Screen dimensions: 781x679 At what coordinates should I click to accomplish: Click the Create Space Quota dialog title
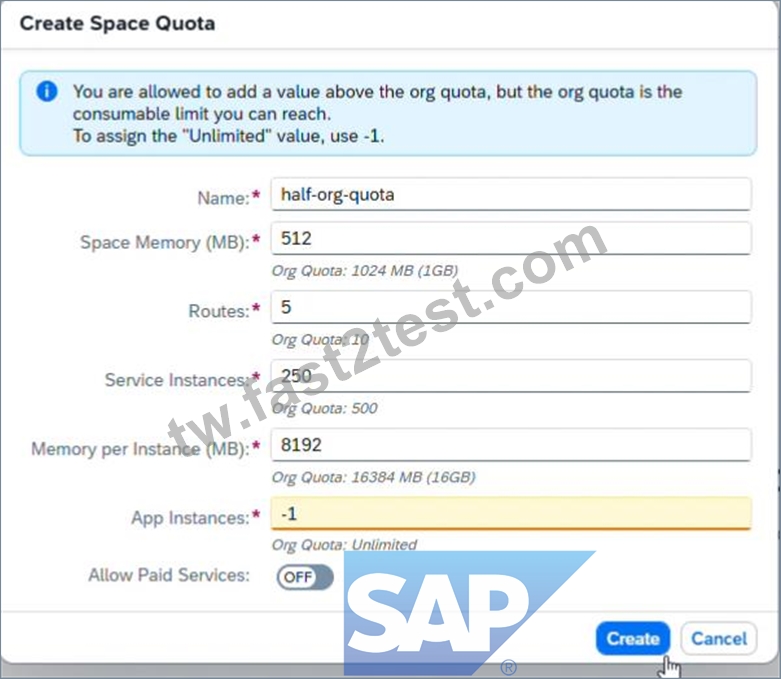click(118, 23)
